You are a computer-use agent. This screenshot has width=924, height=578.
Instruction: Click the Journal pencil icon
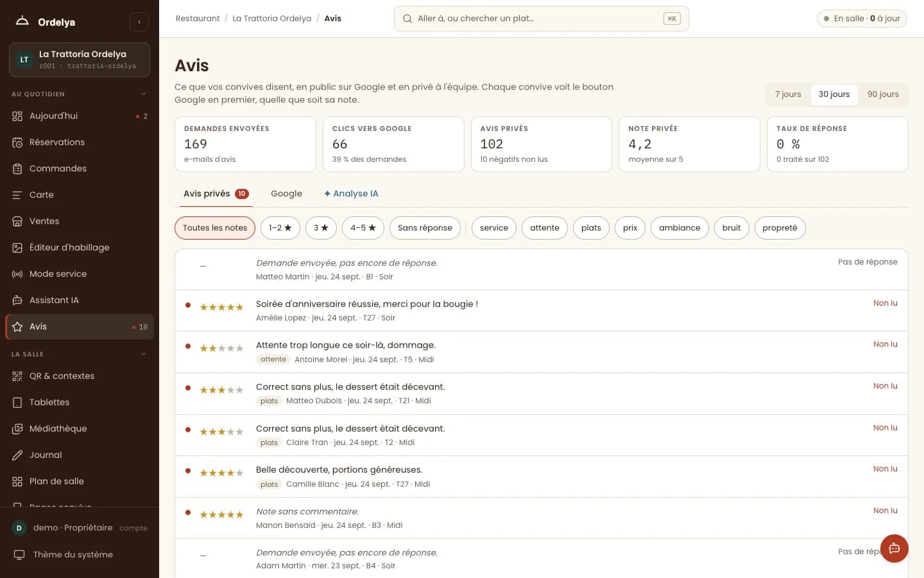click(17, 455)
